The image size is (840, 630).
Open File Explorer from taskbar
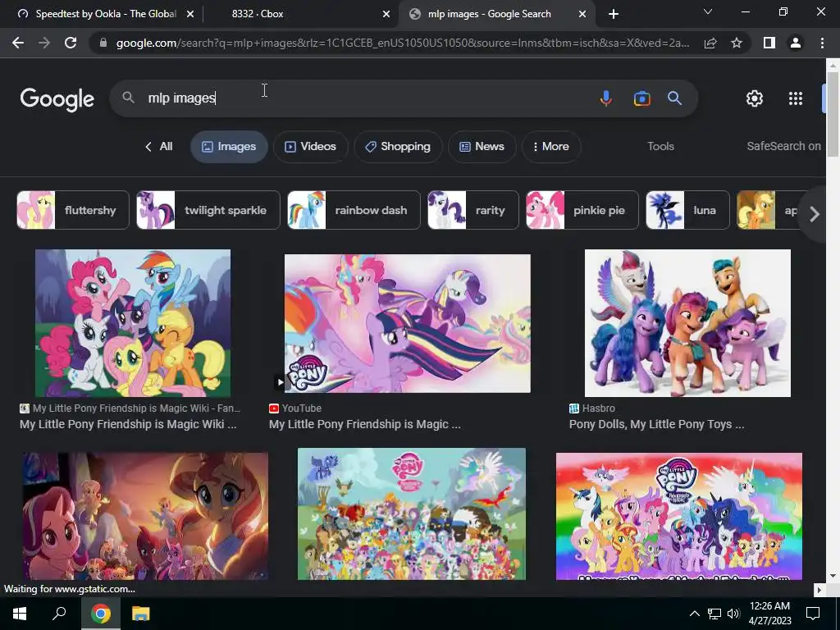pos(140,614)
